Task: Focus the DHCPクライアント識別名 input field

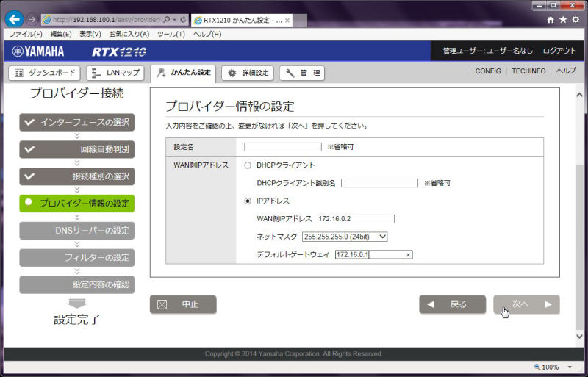Action: tap(379, 183)
